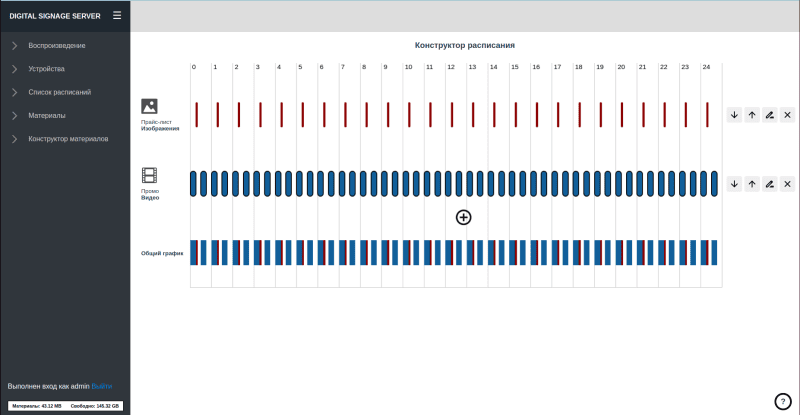The image size is (800, 415).
Task: Edit the Прайс-лист image row
Action: pyautogui.click(x=769, y=115)
